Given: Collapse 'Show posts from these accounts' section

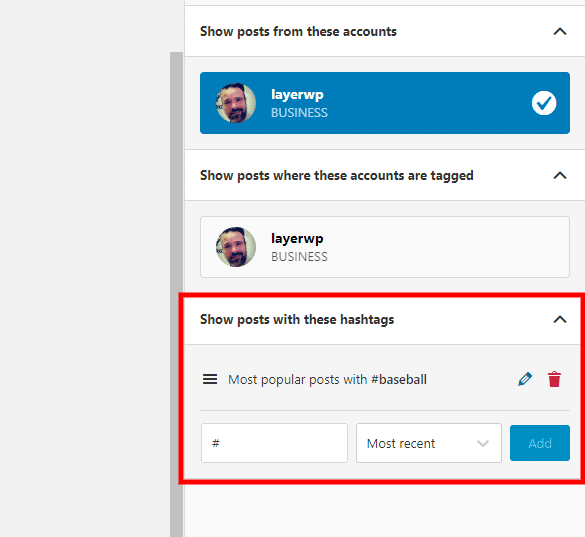Looking at the screenshot, I should coord(560,31).
